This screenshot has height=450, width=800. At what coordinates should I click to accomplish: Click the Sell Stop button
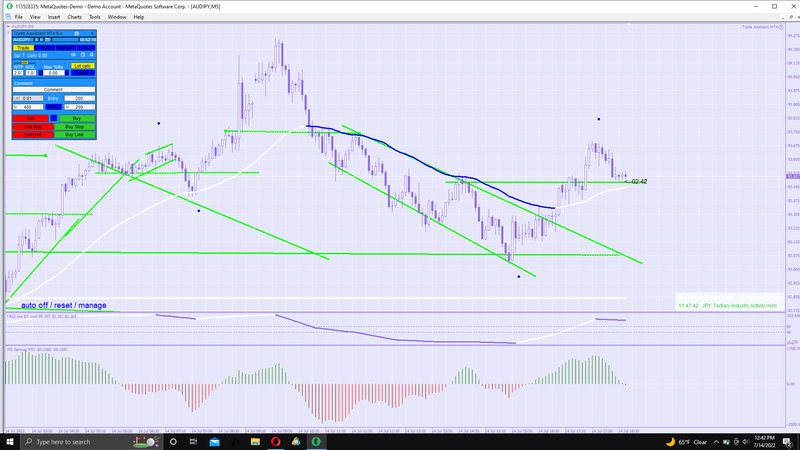pos(33,127)
